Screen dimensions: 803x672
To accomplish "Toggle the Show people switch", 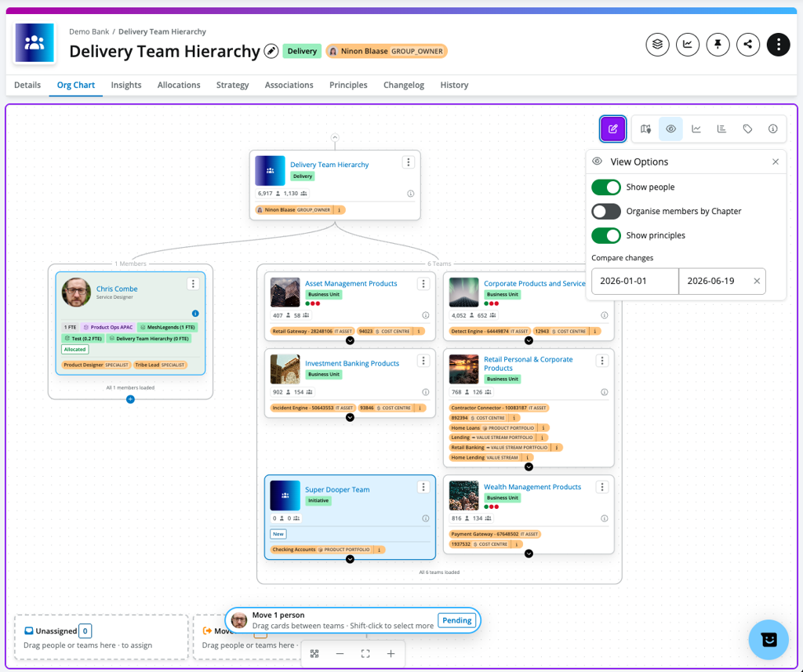I will pos(606,187).
